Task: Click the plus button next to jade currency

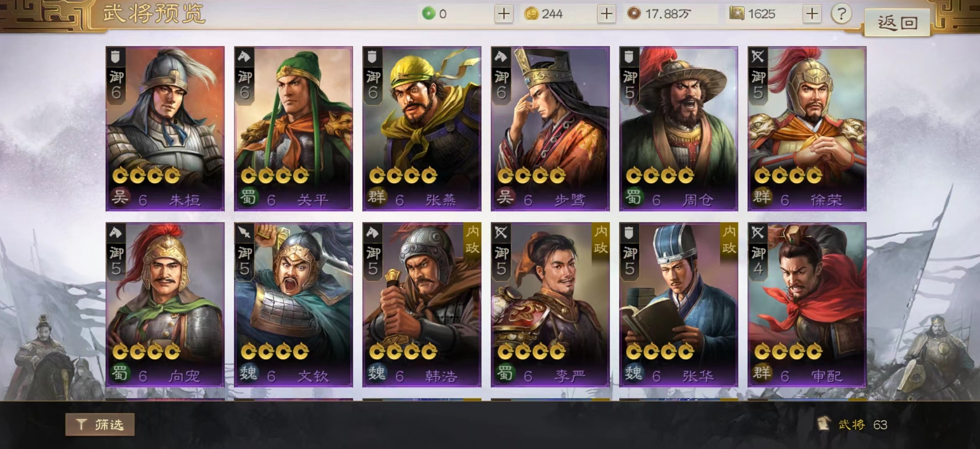Action: (x=504, y=14)
